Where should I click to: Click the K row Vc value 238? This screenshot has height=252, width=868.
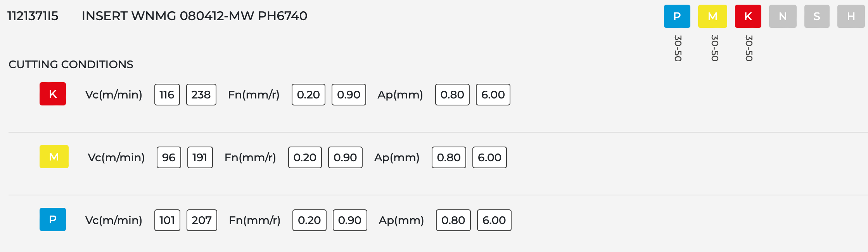(201, 95)
